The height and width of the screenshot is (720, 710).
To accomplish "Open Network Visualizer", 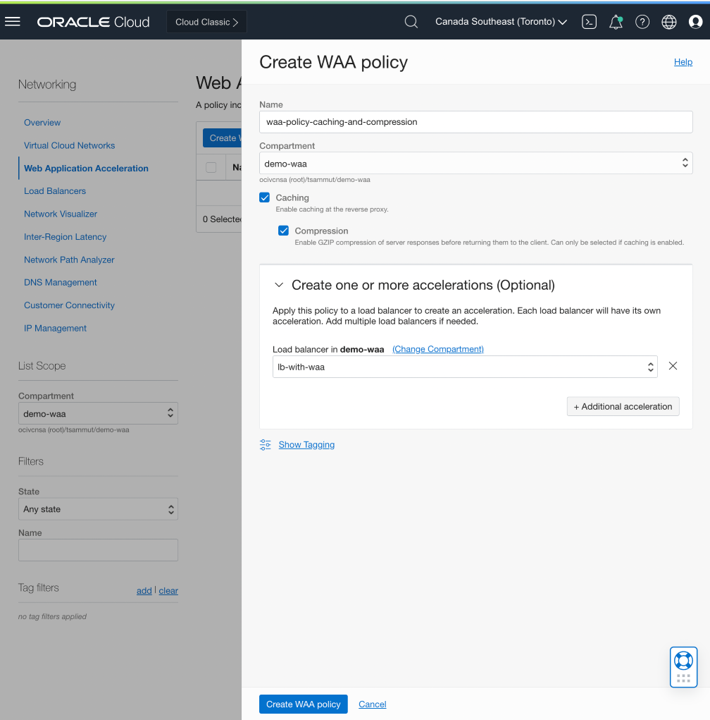I will click(61, 214).
